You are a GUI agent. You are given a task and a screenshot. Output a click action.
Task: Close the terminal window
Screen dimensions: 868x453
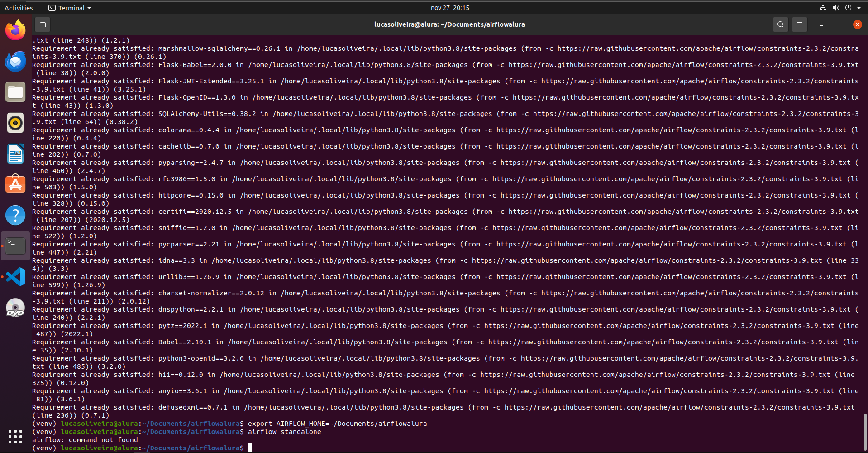857,24
